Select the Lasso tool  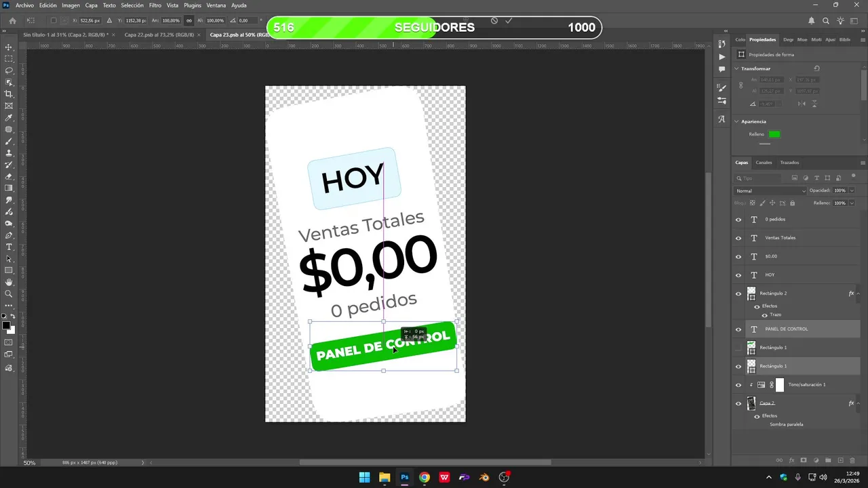(x=9, y=70)
